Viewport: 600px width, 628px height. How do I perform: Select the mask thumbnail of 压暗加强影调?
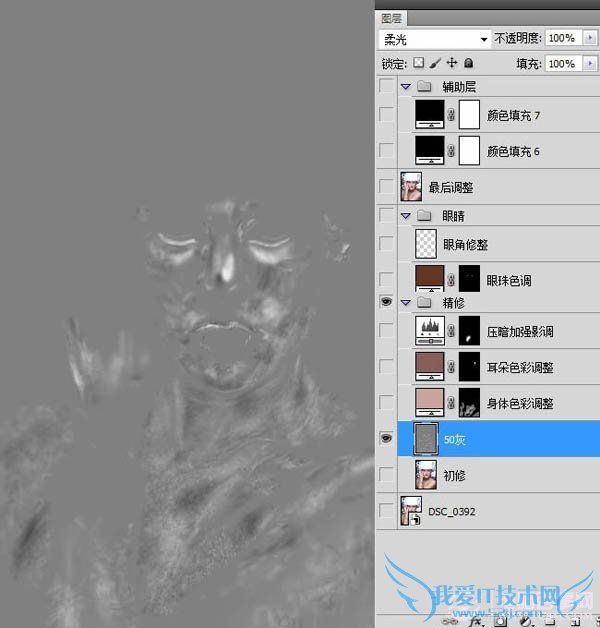(x=469, y=331)
